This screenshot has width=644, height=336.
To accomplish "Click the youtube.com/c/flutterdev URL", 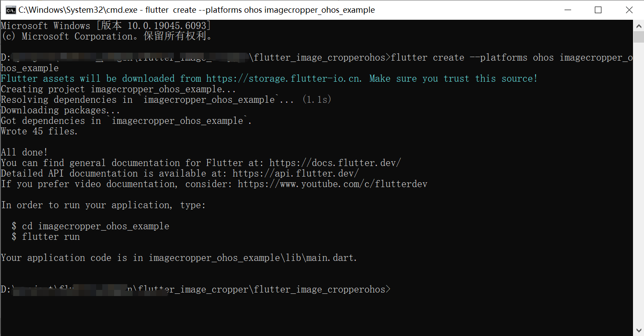I will click(332, 184).
